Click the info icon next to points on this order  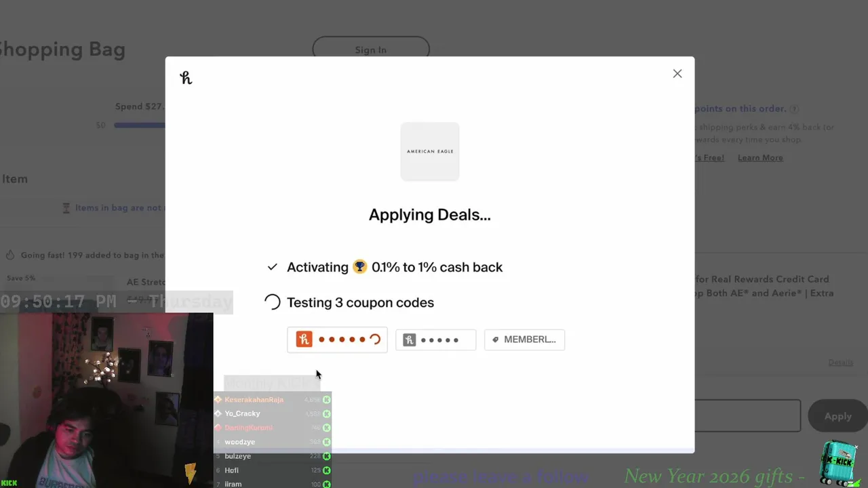(x=793, y=108)
